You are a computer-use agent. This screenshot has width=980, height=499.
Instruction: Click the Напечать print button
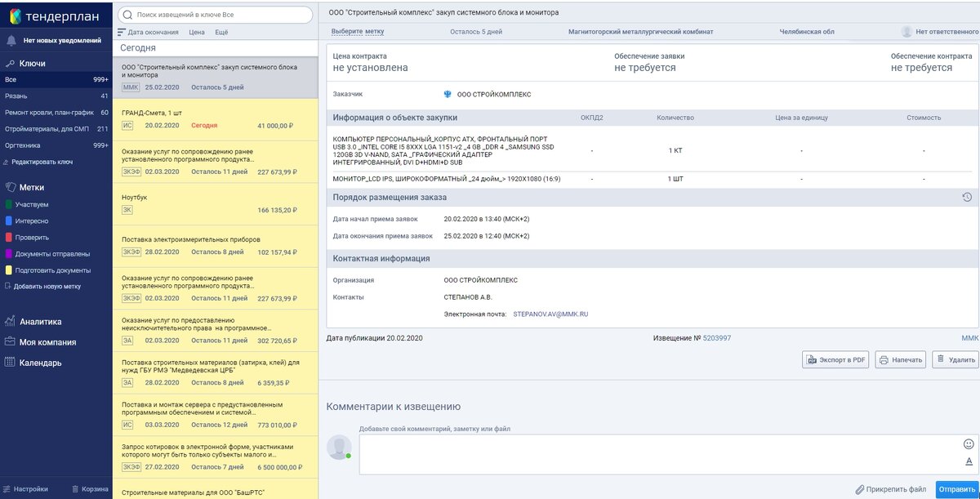pyautogui.click(x=901, y=359)
